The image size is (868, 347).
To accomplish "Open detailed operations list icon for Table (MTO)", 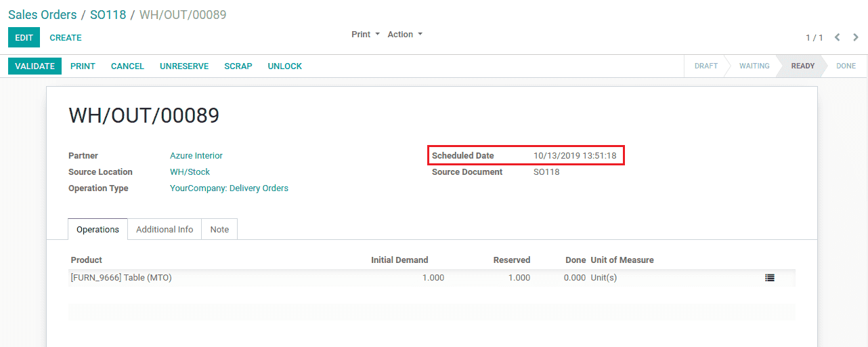I will pos(770,278).
